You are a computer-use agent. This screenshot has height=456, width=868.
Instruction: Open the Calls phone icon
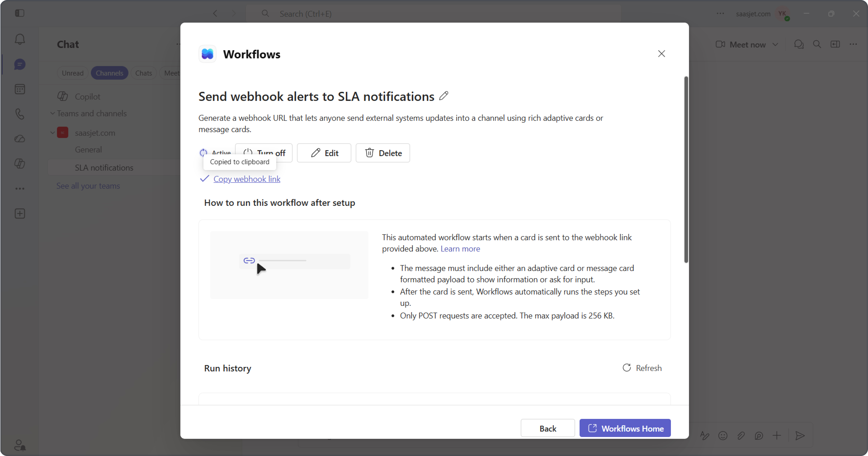point(20,114)
